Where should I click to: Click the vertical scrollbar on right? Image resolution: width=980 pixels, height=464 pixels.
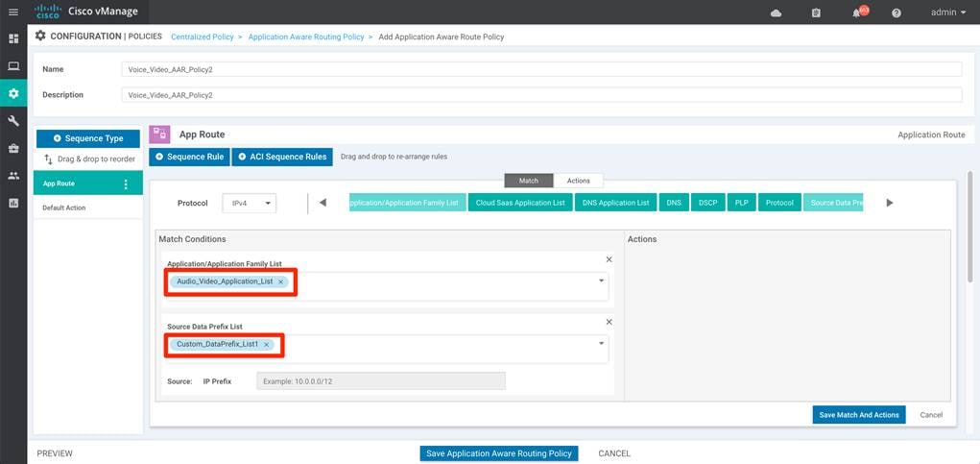pos(970,227)
